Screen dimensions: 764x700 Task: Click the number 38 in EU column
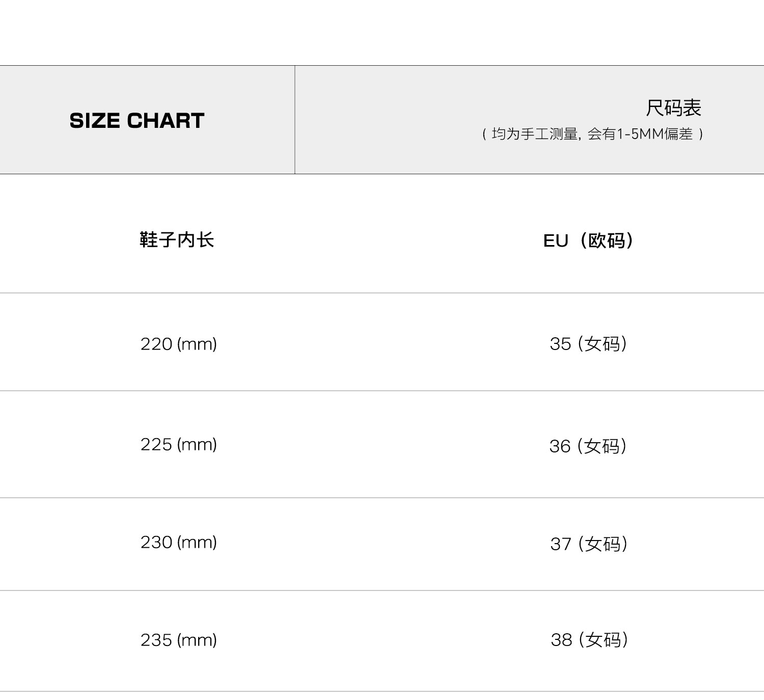561,640
